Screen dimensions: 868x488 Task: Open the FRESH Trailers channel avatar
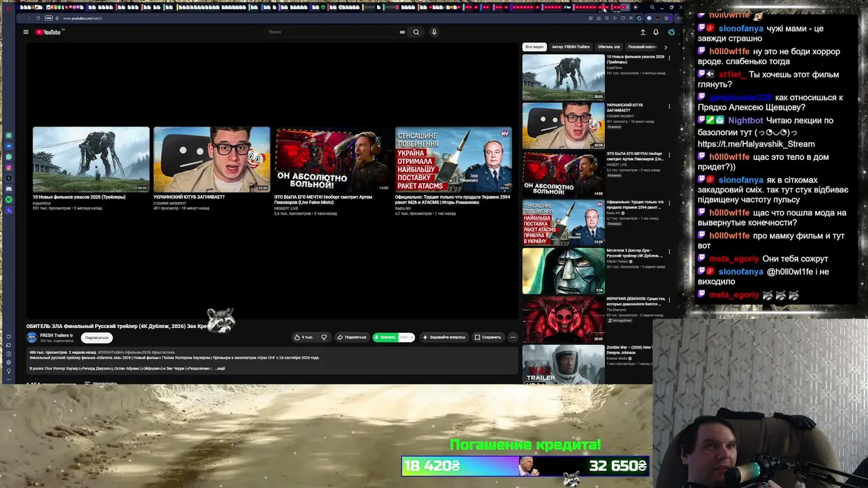(32, 337)
